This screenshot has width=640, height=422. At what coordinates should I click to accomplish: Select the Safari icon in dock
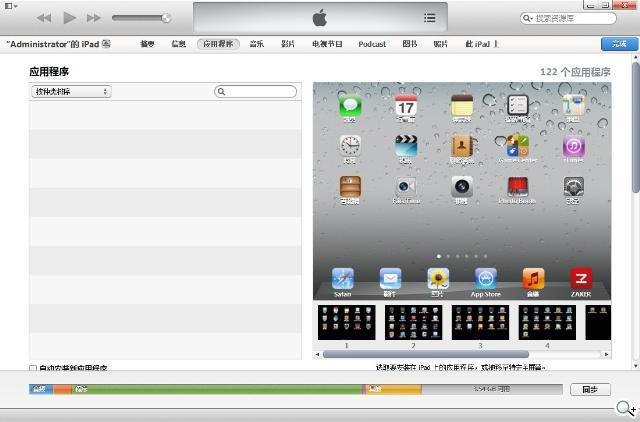pyautogui.click(x=342, y=279)
